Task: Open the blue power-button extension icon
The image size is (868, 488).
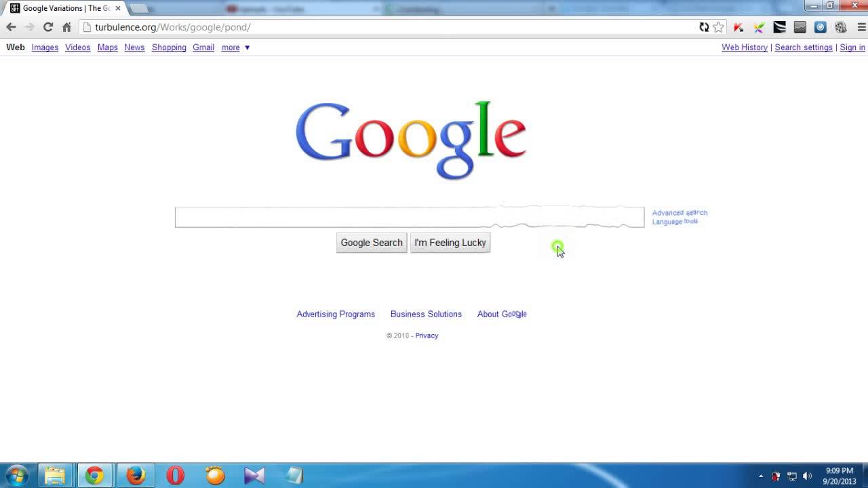Action: [821, 27]
